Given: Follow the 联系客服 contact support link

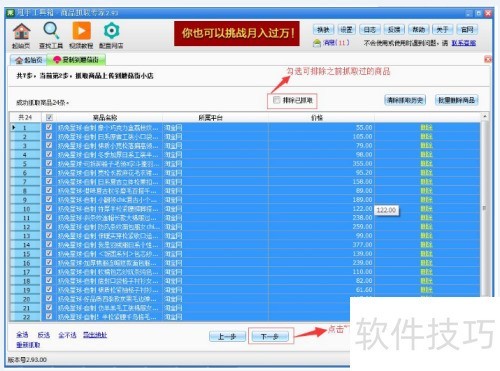Looking at the screenshot, I should pos(464,43).
